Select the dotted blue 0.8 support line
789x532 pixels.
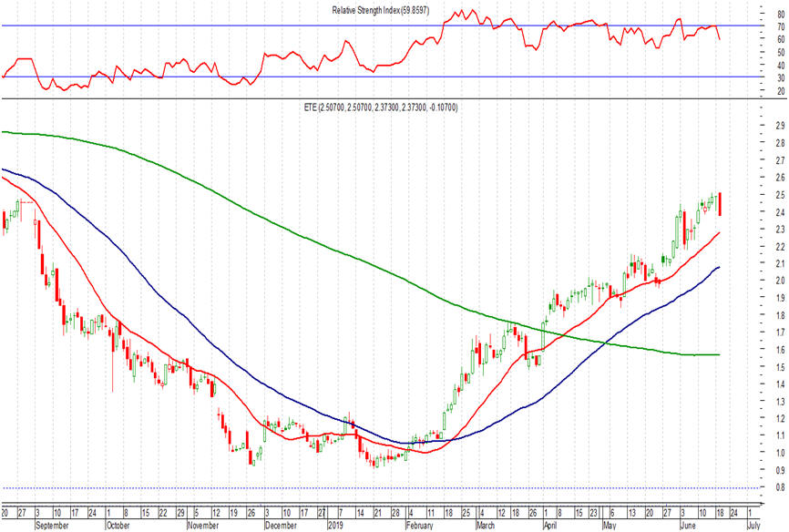(x=380, y=487)
